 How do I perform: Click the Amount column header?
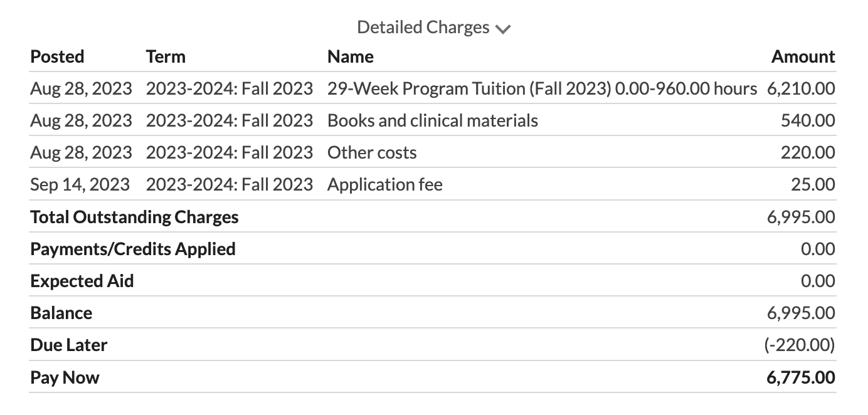point(803,56)
